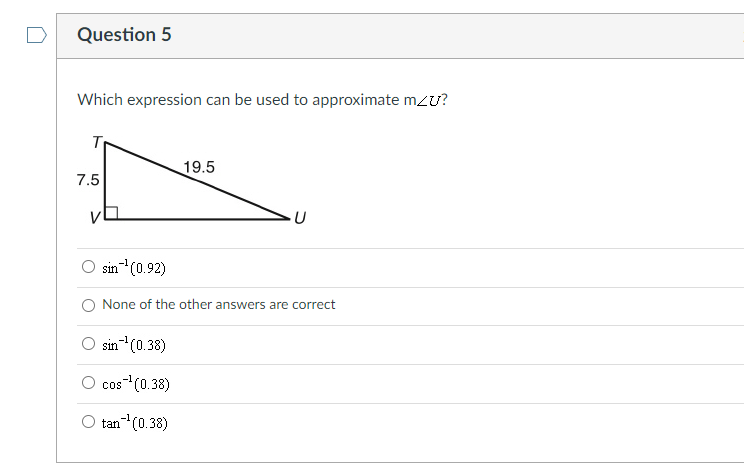744x475 pixels.
Task: Pick the cos⁻¹(0.38) radio button circle
Action: pyautogui.click(x=89, y=383)
